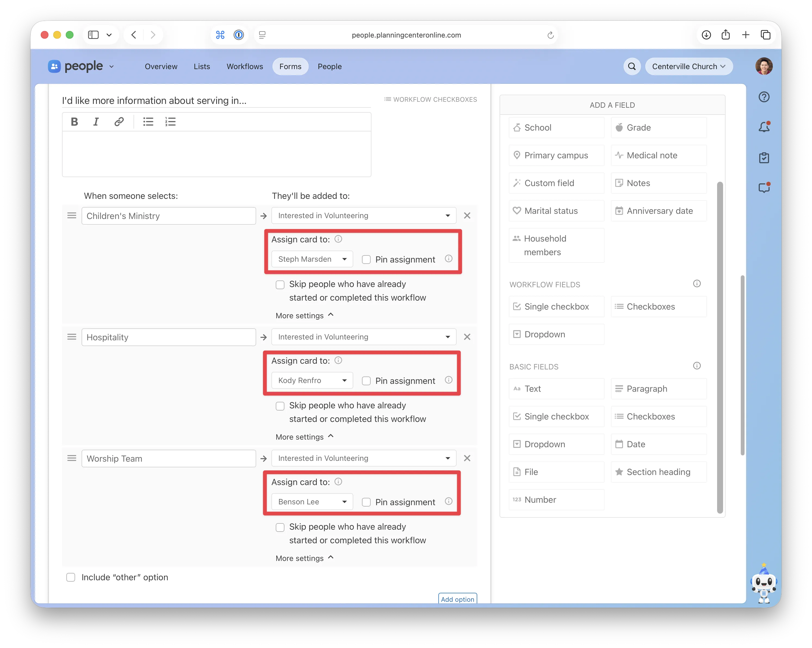
Task: Open workflow dropdown for Hospitality
Action: (x=364, y=337)
